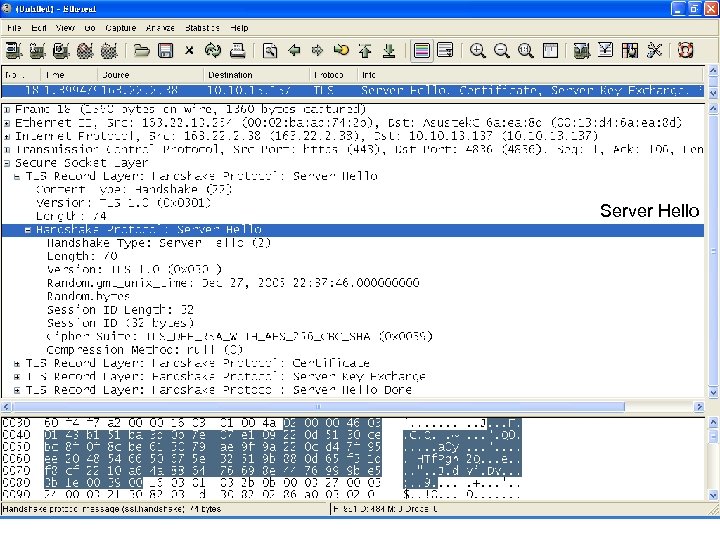Open the capture interfaces list icon
The height and width of the screenshot is (540, 720).
pyautogui.click(x=14, y=50)
